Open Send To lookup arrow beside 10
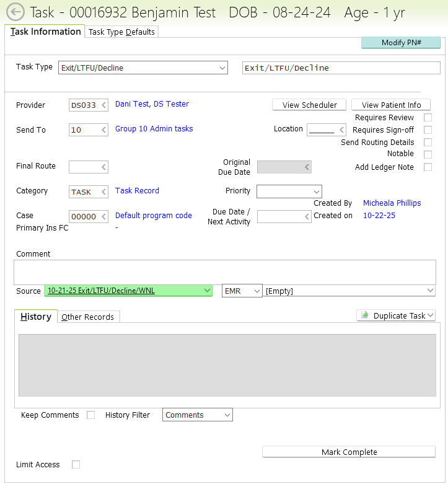 (103, 130)
